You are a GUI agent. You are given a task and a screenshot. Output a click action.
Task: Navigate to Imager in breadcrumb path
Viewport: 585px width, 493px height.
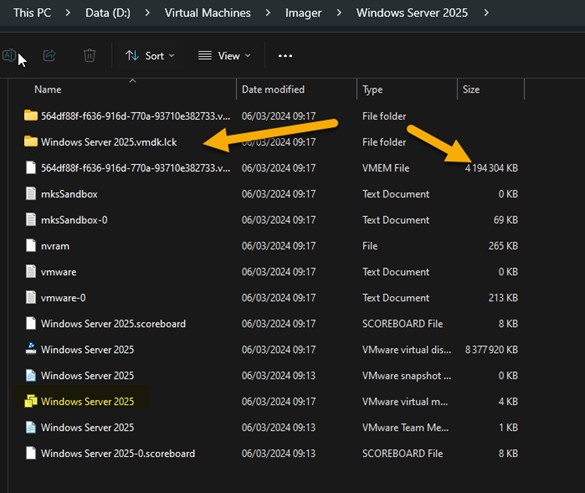[x=303, y=13]
